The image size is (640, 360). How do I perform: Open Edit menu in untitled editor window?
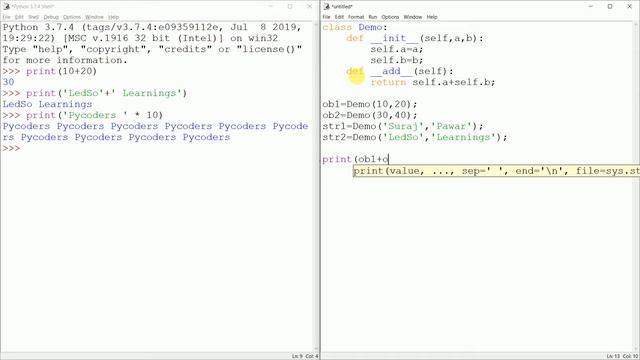[339, 17]
